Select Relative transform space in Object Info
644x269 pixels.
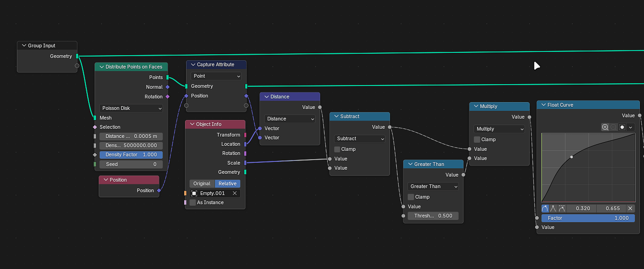228,184
